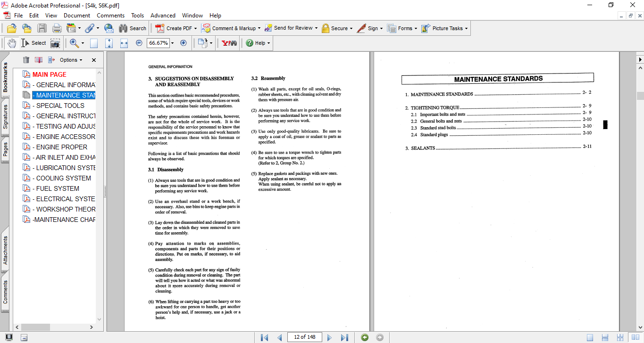Go to the last page
644x343 pixels.
click(x=344, y=337)
